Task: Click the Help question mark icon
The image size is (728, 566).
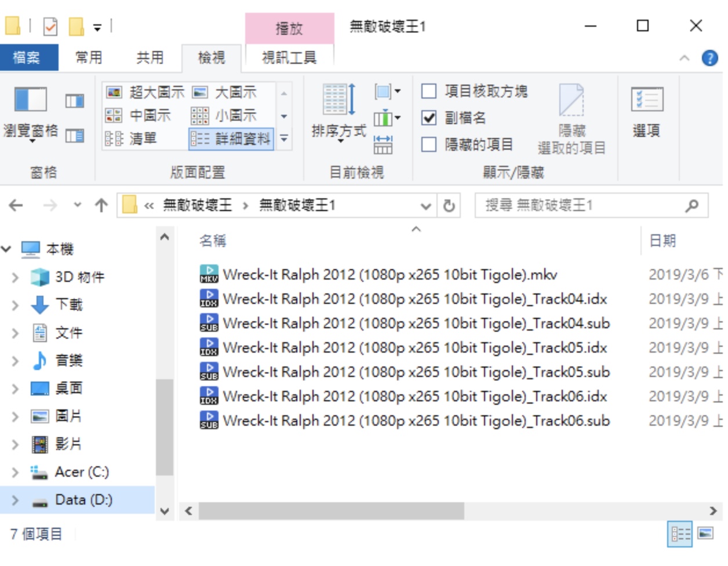Action: (x=709, y=58)
